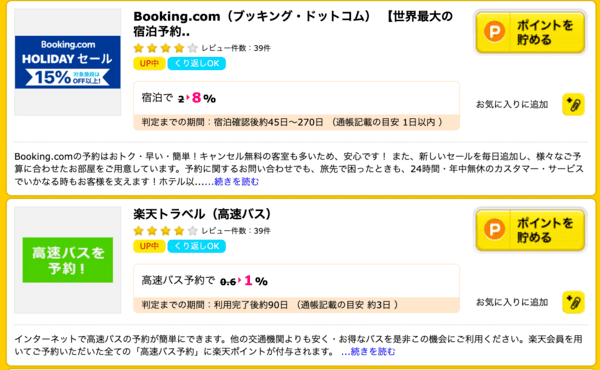Click the Rakuten Travel bus favorite clip icon

point(573,302)
